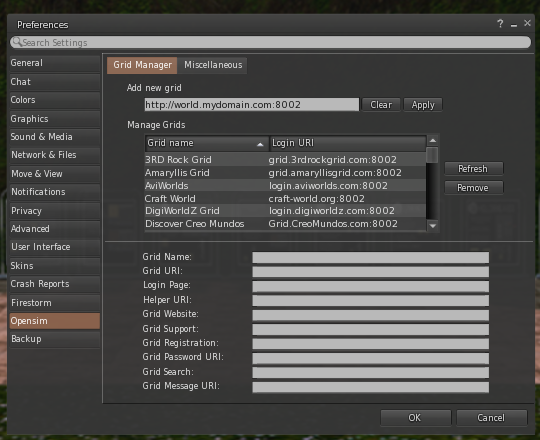
Task: Sort by the Grid name column arrow
Action: point(260,145)
